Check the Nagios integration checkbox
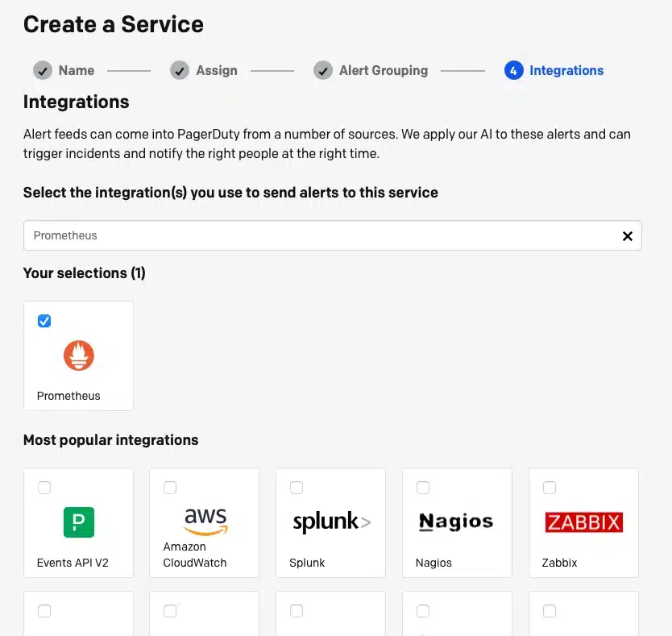672x636 pixels. click(x=423, y=488)
